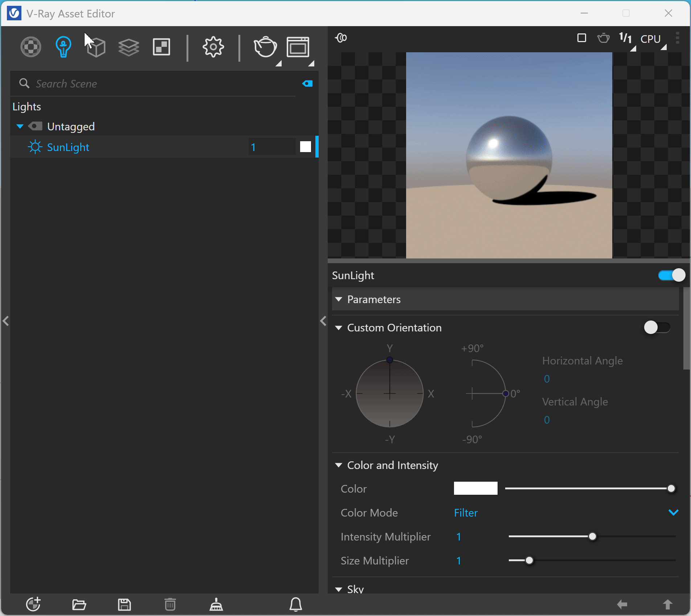Click the vertical angle arc dial
The height and width of the screenshot is (616, 691).
pos(487,393)
